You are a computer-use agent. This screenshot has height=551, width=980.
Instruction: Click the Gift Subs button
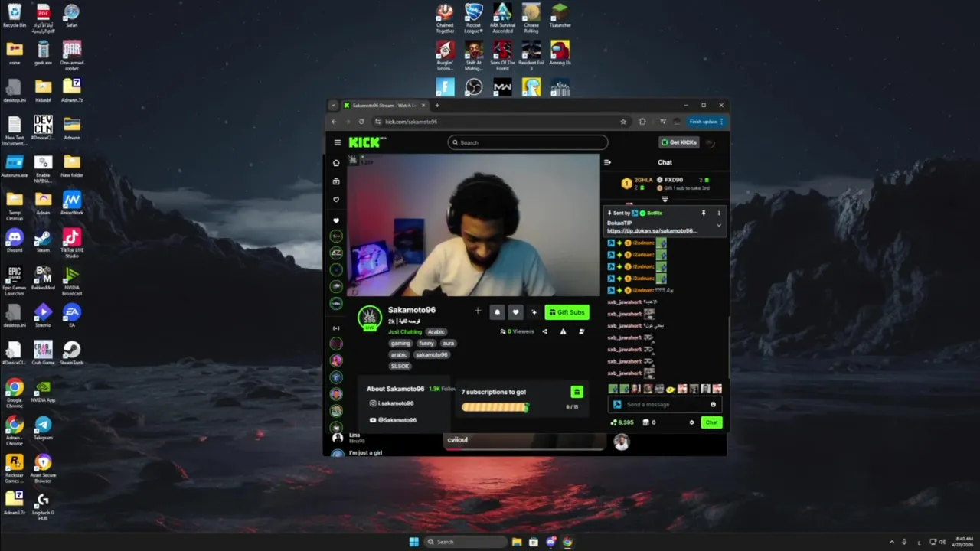click(567, 312)
